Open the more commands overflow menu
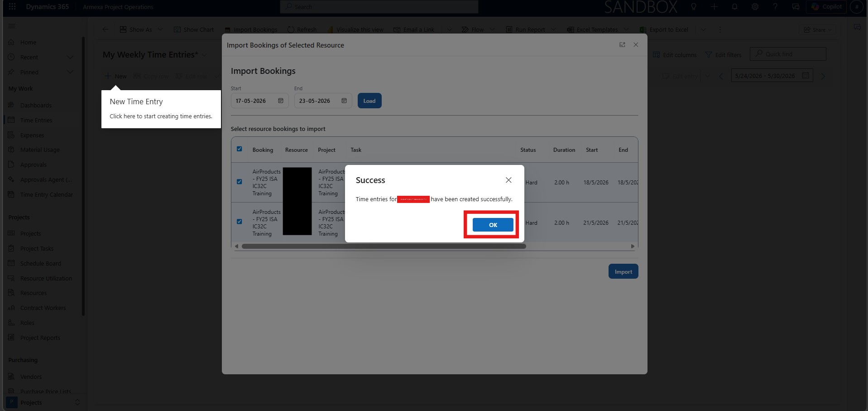The image size is (868, 411). click(x=720, y=29)
